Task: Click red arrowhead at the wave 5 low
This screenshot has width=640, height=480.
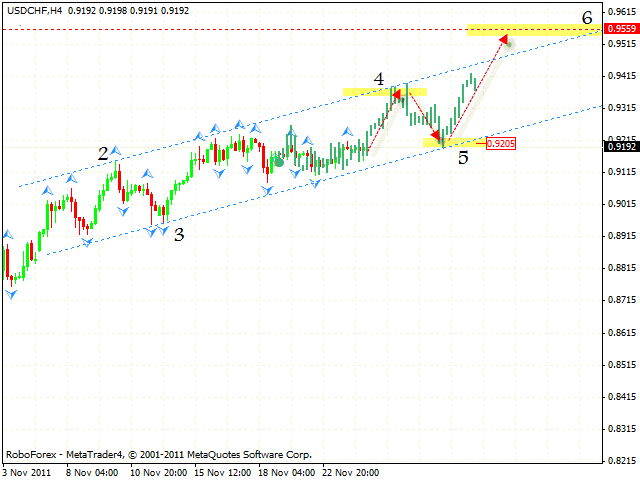Action: (x=437, y=138)
